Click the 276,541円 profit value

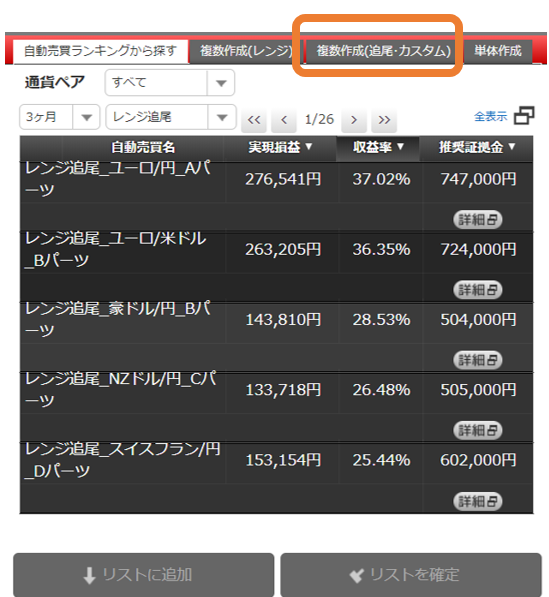click(283, 179)
